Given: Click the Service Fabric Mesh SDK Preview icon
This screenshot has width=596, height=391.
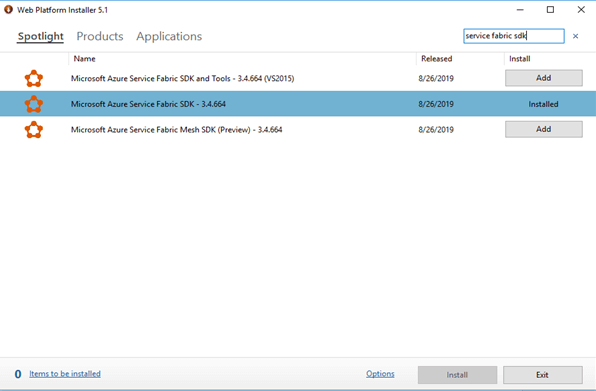Looking at the screenshot, I should point(34,130).
